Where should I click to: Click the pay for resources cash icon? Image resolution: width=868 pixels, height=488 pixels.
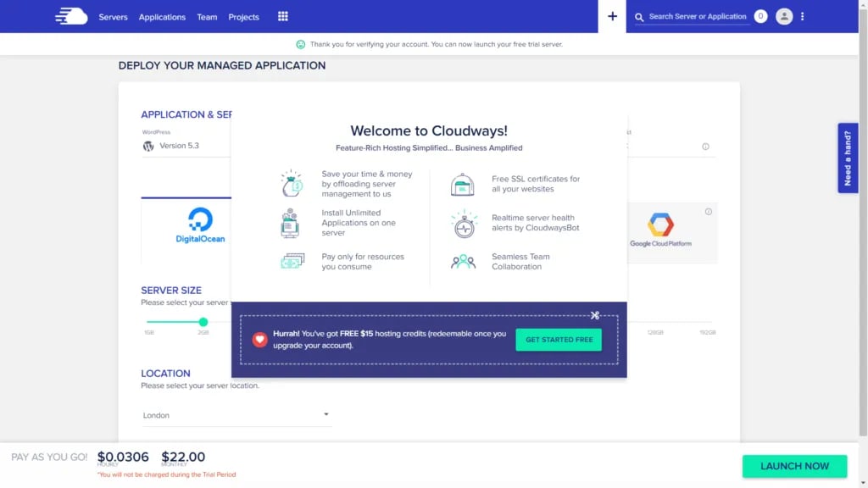pyautogui.click(x=292, y=261)
